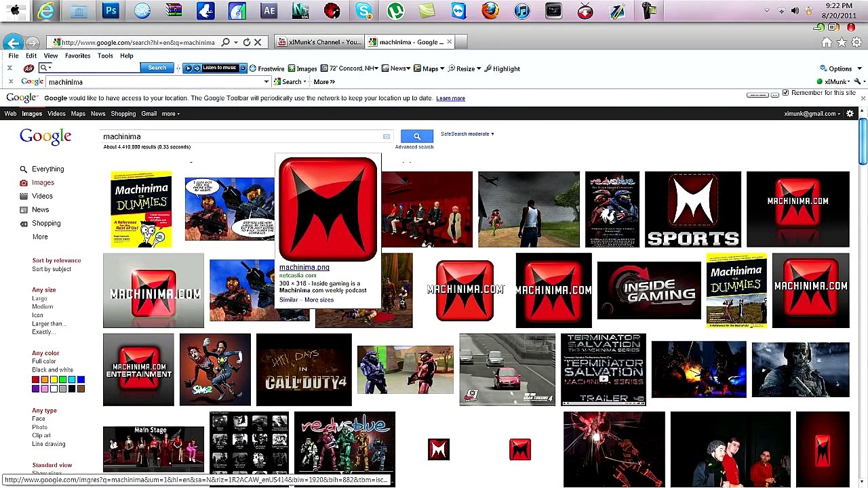This screenshot has width=868, height=488.
Task: Click the Highlight toolbar button
Action: 502,68
